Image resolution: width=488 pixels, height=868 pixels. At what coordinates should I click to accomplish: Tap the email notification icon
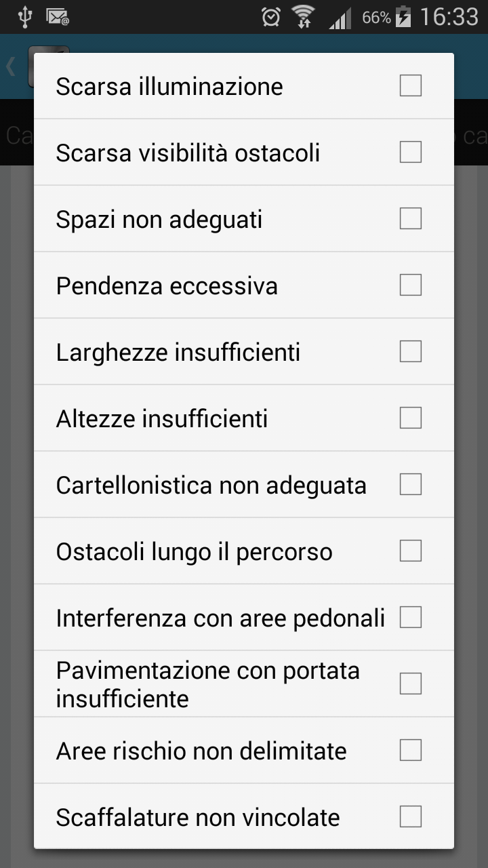[x=58, y=17]
